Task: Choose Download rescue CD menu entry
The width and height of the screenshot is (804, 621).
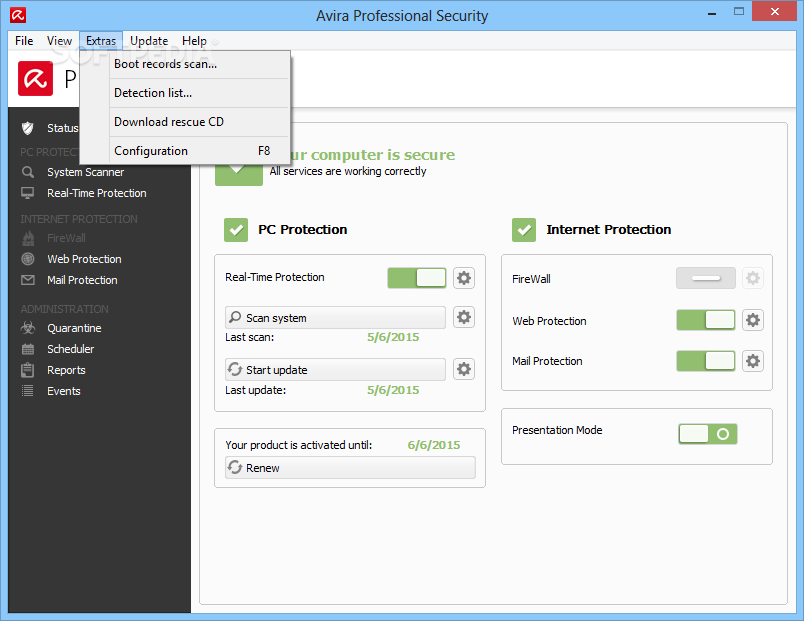Action: coord(186,122)
